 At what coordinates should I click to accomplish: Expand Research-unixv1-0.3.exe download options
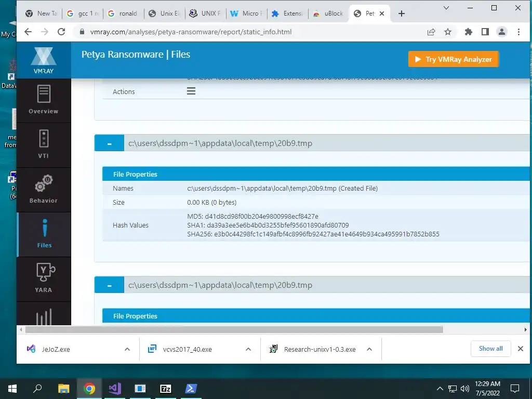(369, 349)
